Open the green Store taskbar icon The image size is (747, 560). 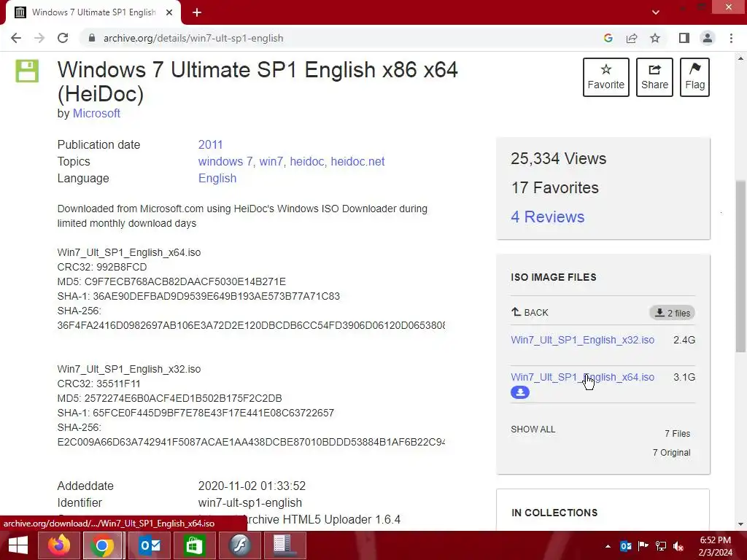[194, 545]
